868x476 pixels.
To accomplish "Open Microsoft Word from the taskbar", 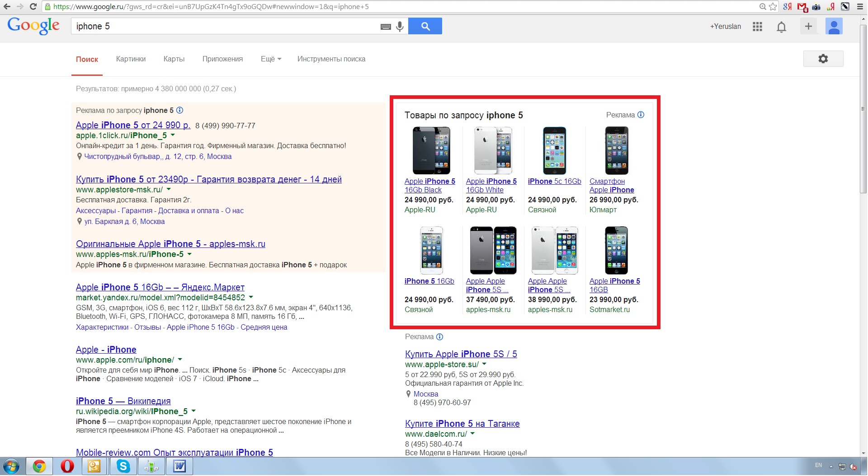I will coord(179,467).
